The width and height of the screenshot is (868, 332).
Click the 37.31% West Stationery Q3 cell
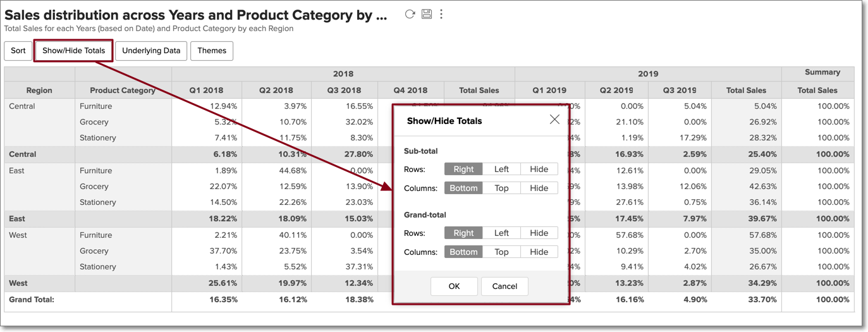tap(344, 267)
